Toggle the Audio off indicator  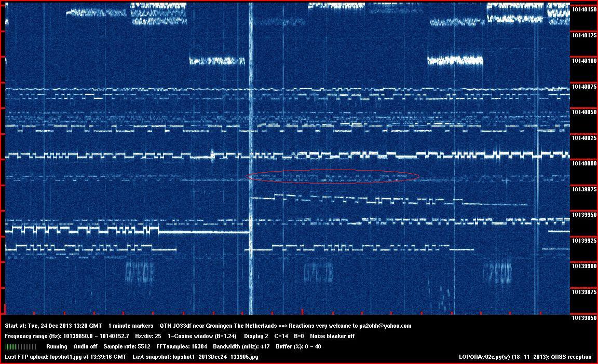point(85,346)
